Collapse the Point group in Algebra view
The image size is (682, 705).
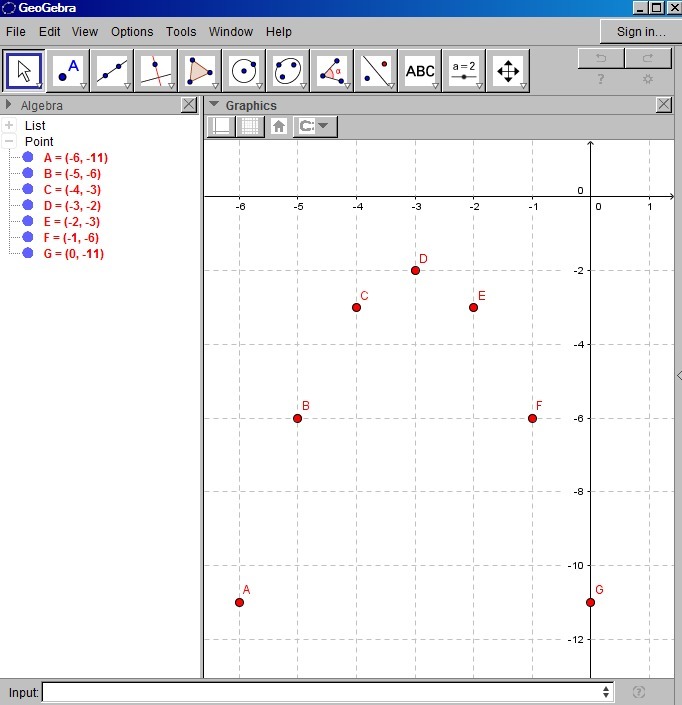pyautogui.click(x=10, y=142)
